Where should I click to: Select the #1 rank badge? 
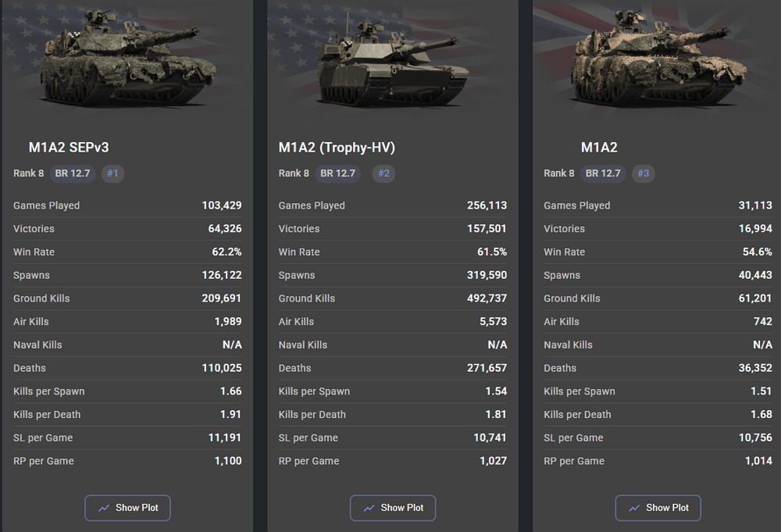coord(113,173)
